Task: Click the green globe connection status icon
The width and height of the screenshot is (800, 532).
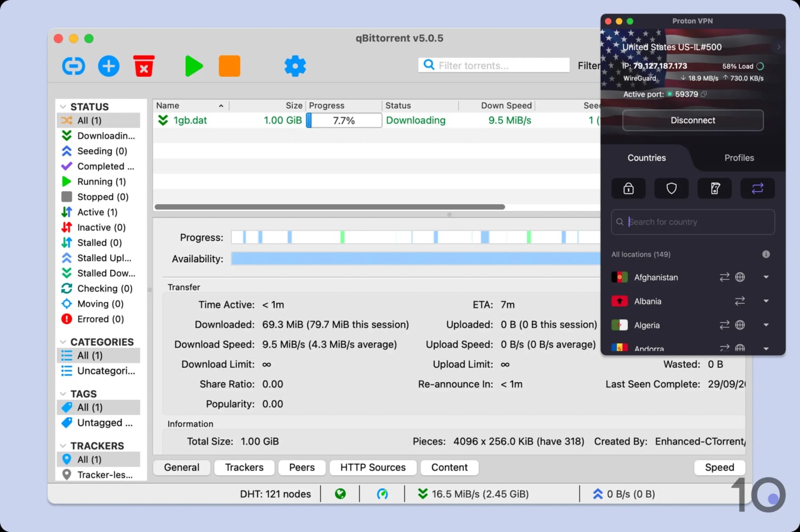Action: [x=340, y=494]
